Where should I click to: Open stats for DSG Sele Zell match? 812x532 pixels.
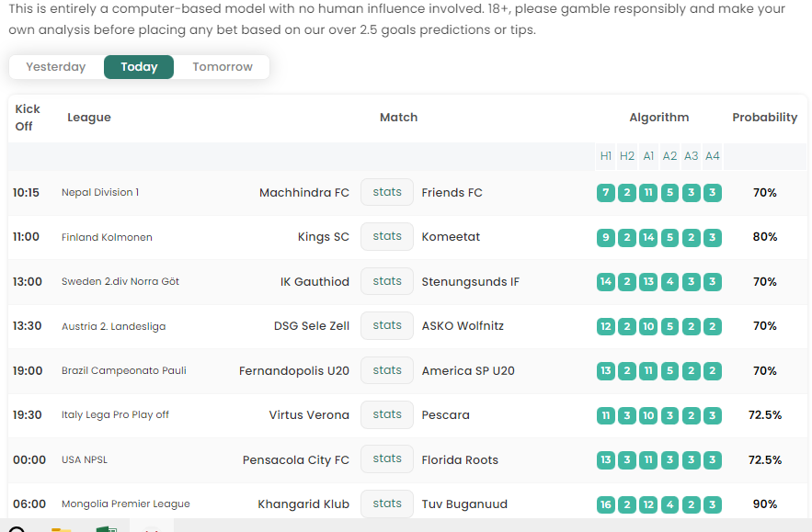387,325
